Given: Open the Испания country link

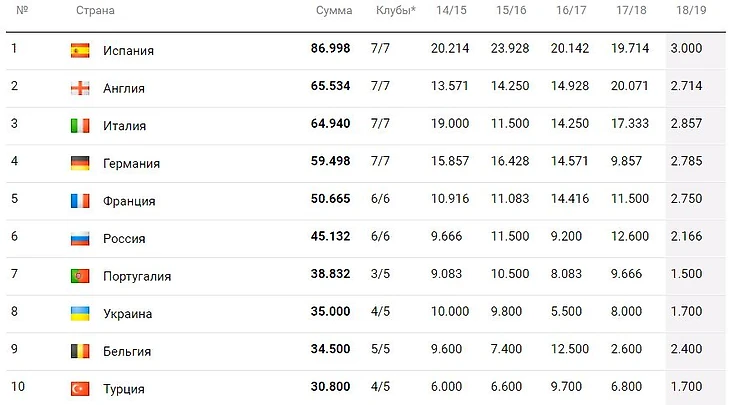Looking at the screenshot, I should 128,51.
